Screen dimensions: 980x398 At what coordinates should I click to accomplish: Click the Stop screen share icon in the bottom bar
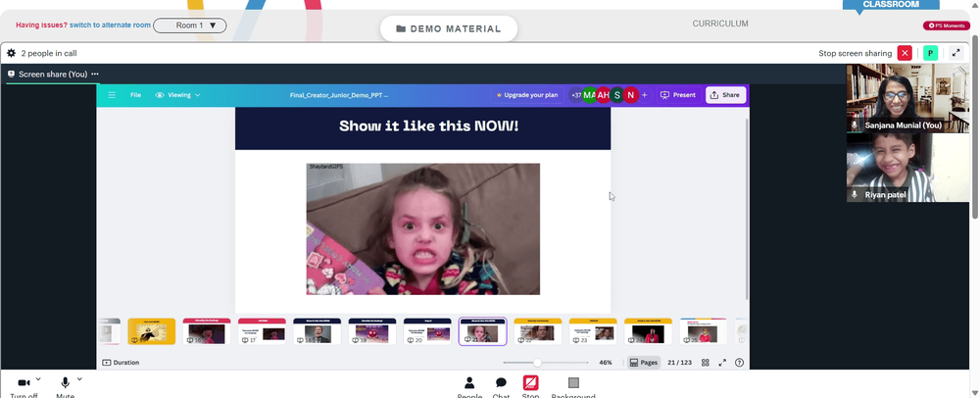pyautogui.click(x=530, y=383)
